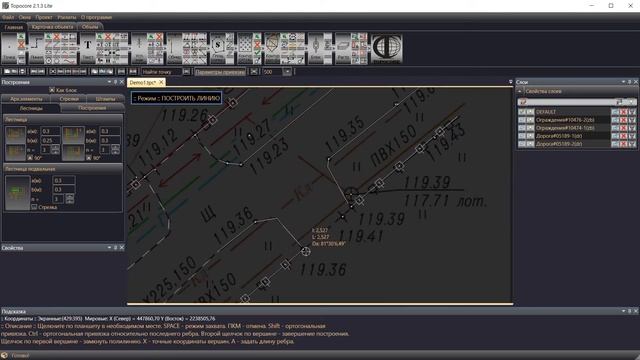Click the funnel icon on Дорога#05189-2(db) row
640x360 pixels.
632,144
